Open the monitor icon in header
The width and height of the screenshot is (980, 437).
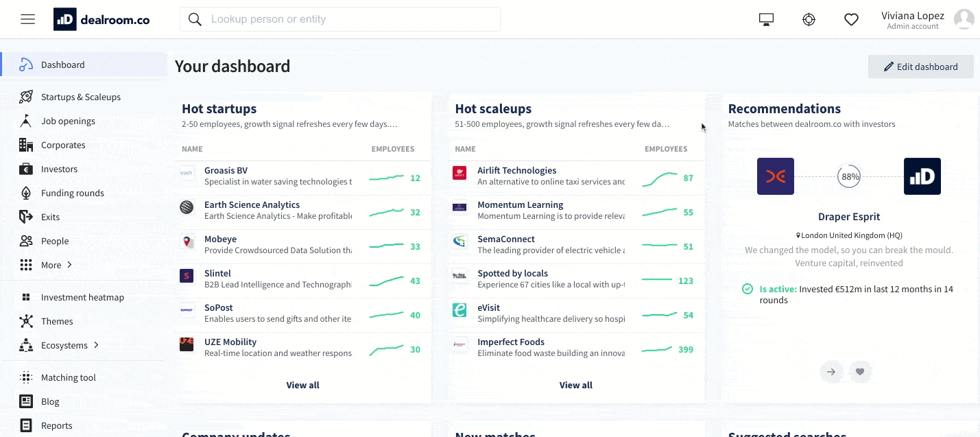766,20
